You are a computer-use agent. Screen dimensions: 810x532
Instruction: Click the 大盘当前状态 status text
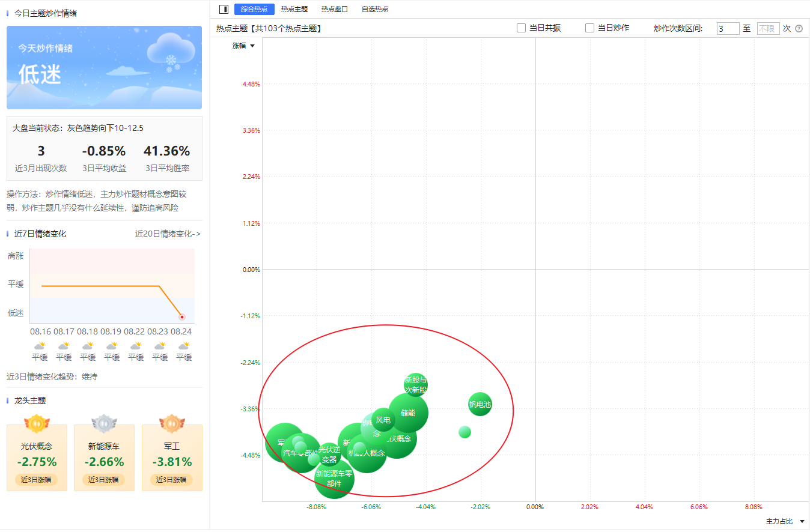tap(78, 128)
